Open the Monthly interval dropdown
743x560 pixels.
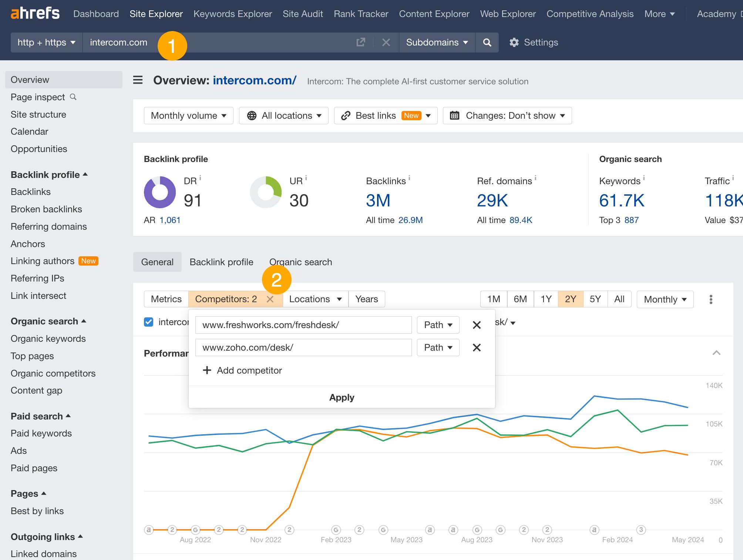point(665,299)
